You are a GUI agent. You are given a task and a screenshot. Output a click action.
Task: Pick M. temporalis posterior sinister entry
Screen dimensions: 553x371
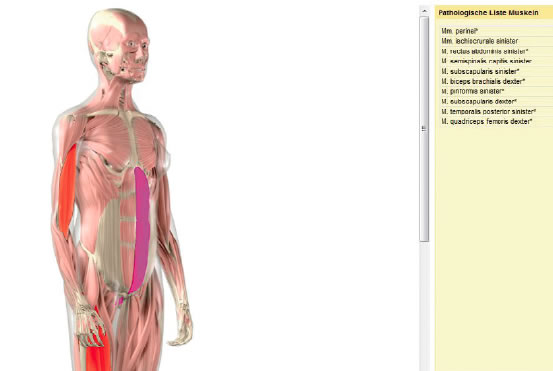coord(489,111)
